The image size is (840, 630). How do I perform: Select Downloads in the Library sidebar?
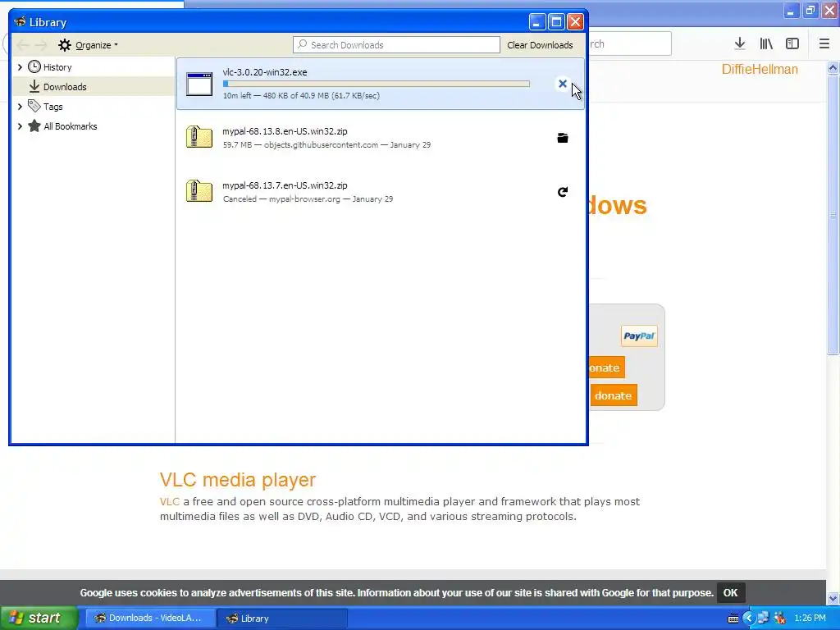[65, 87]
